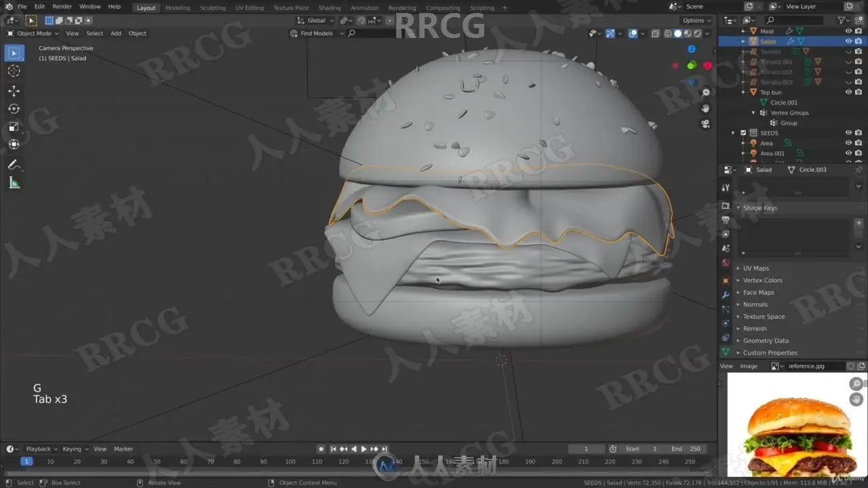Open the Modifiers properties tab
Viewport: 868px width, 488px height.
[726, 295]
